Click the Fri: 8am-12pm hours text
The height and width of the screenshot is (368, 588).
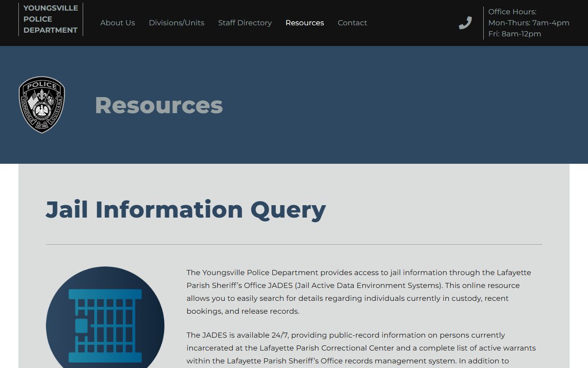(514, 34)
